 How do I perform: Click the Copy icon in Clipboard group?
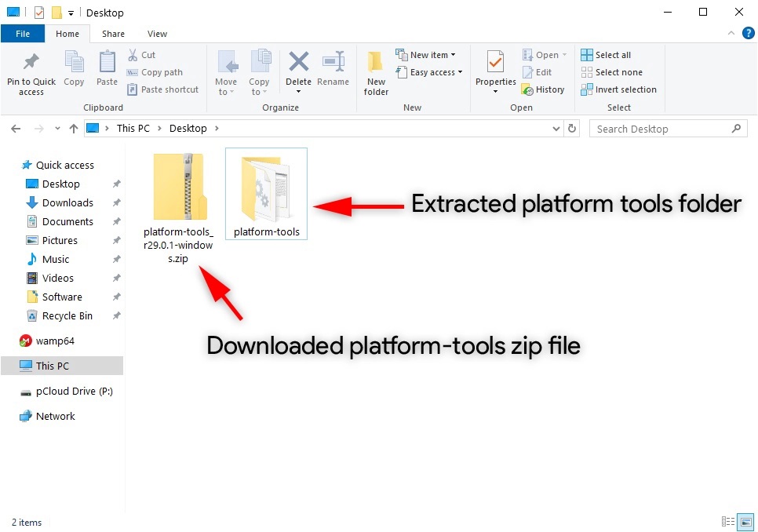[74, 63]
